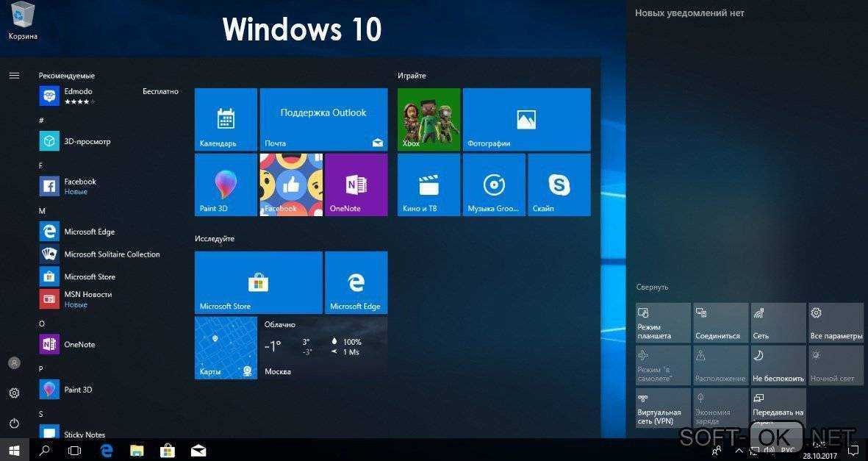Show hidden tray icons chevron
The height and width of the screenshot is (461, 868).
(739, 451)
